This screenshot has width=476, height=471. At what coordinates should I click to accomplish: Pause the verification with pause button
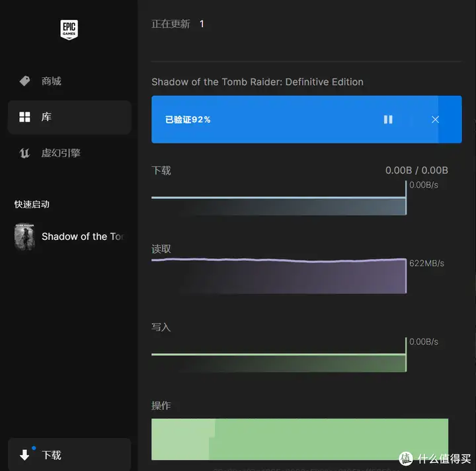click(388, 120)
